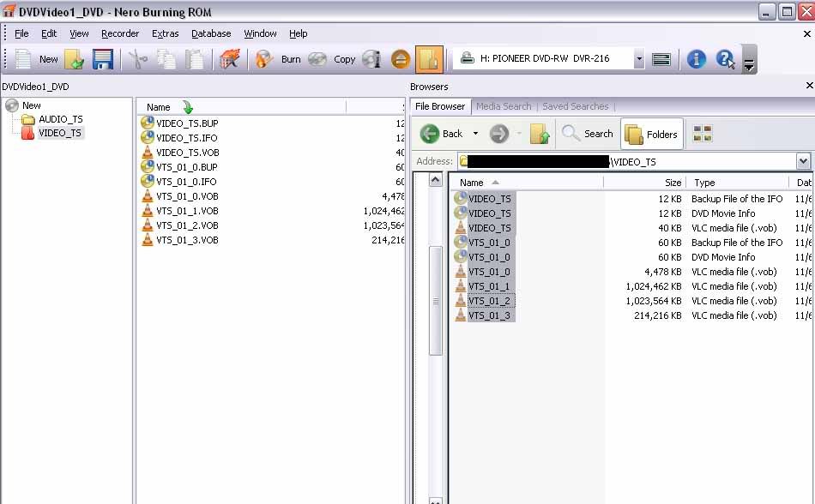Close the Browsers panel

[809, 85]
